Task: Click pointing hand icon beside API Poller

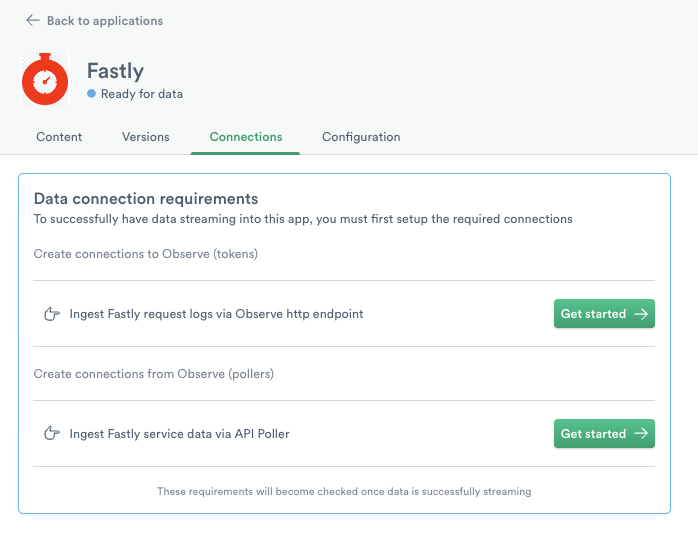Action: (52, 434)
